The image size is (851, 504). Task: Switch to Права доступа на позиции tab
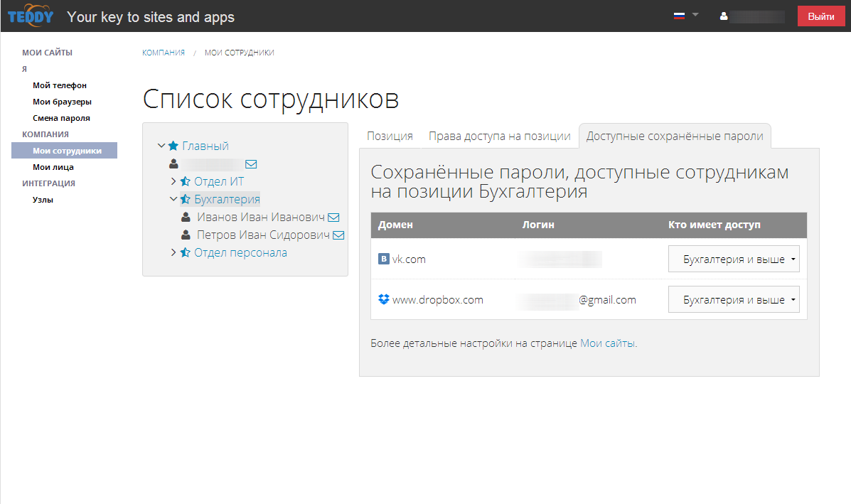click(499, 136)
